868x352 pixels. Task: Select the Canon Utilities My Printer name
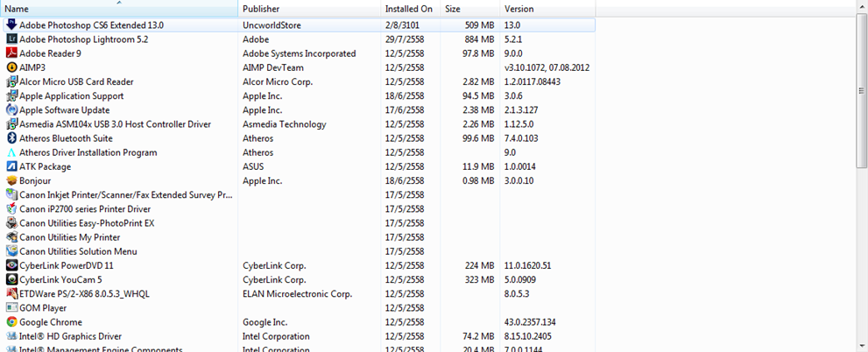point(70,237)
